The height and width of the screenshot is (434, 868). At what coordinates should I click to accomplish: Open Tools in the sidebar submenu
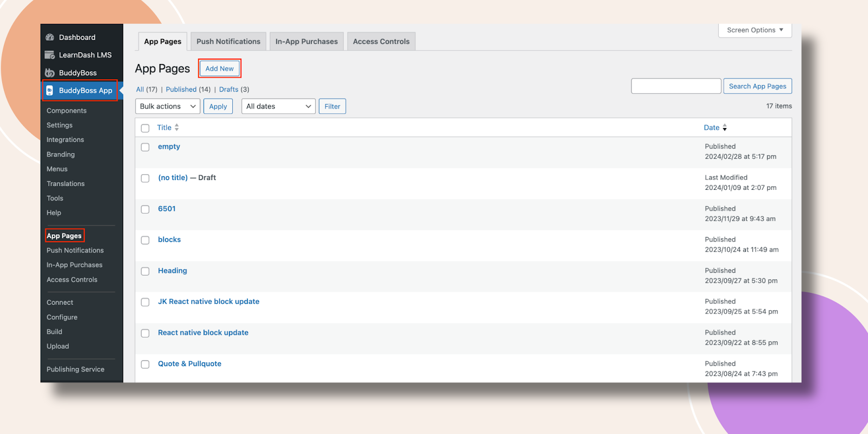coord(55,199)
